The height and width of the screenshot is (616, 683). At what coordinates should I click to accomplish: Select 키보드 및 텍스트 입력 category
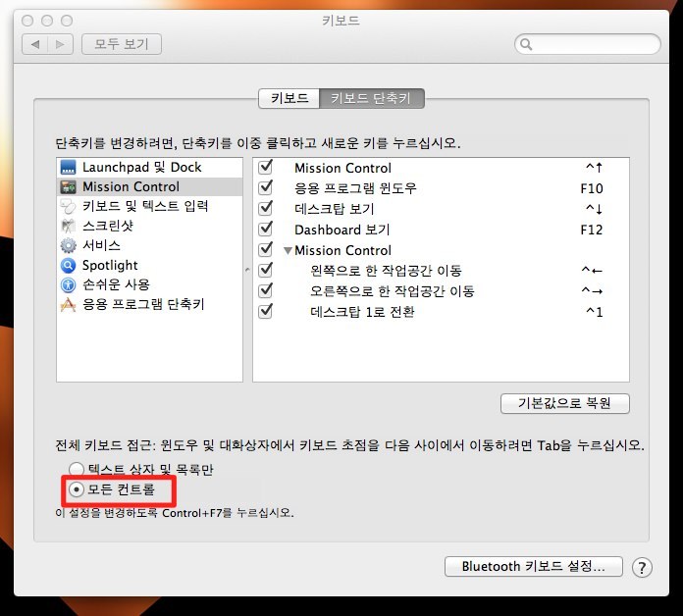point(149,206)
